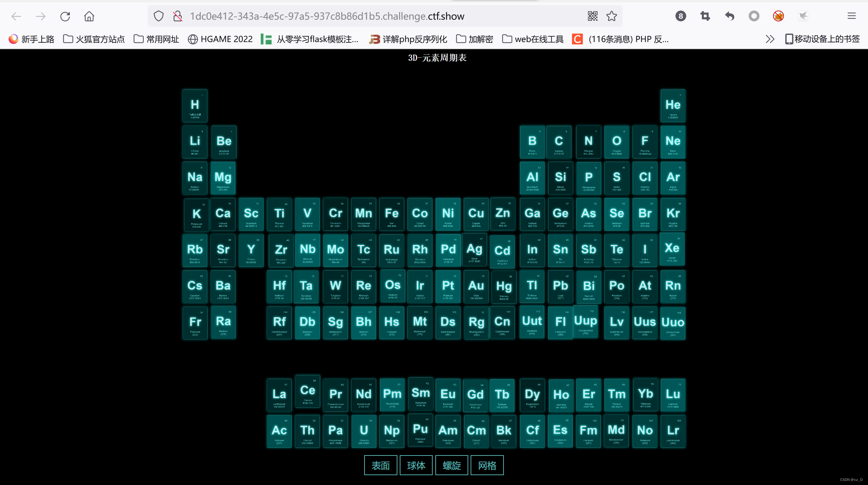
Task: Click the screenshot crop tool icon
Action: click(x=705, y=16)
